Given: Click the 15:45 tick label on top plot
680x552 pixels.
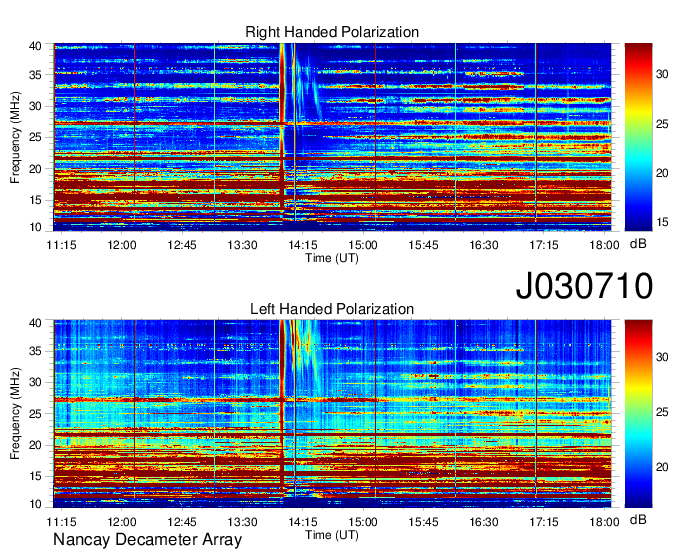Looking at the screenshot, I should [423, 245].
